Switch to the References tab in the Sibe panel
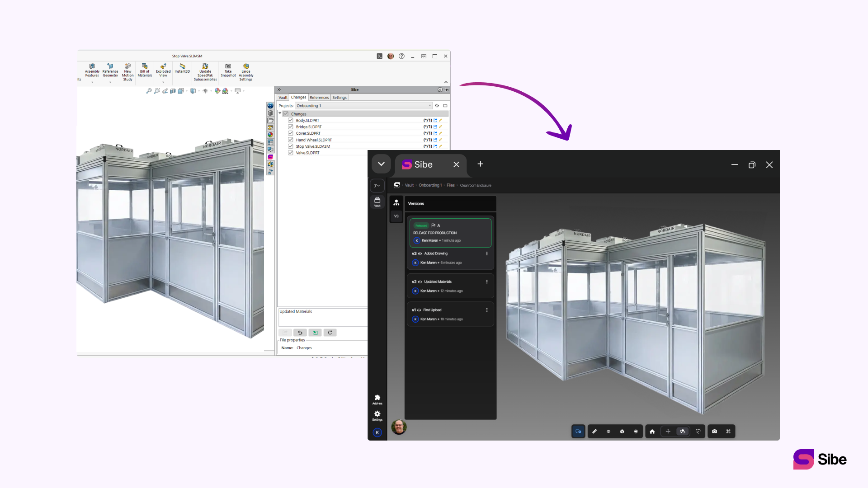This screenshot has width=868, height=488. [x=319, y=98]
